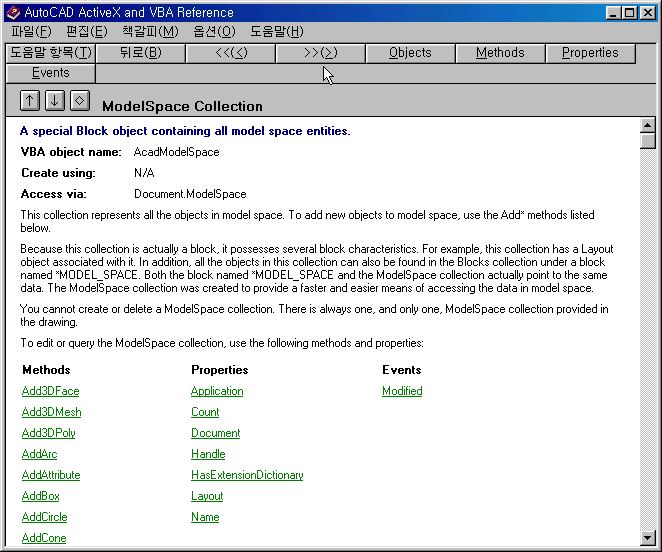This screenshot has width=662, height=552.
Task: Open the Modified event link
Action: pyautogui.click(x=402, y=391)
